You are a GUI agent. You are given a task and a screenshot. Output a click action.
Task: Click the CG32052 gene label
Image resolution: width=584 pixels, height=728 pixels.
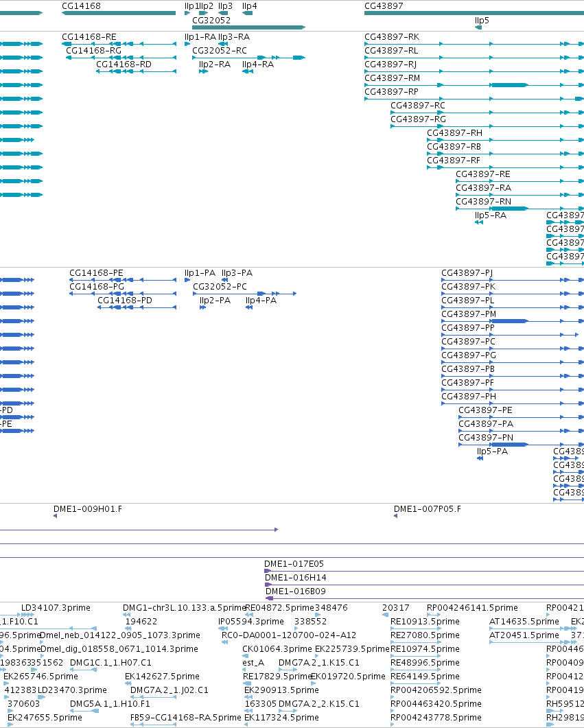(211, 21)
